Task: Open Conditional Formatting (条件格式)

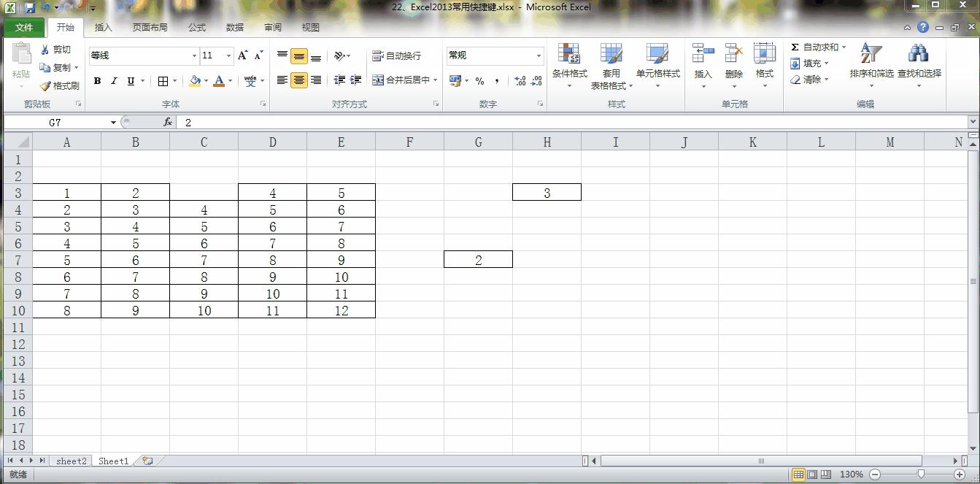Action: click(x=569, y=66)
